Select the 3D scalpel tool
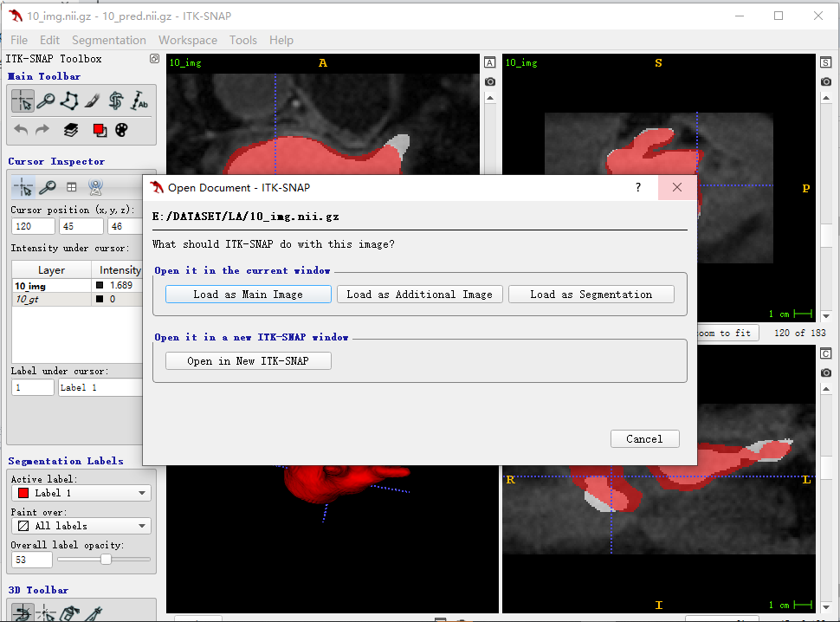Screen dimensions: 840x622 point(93,612)
